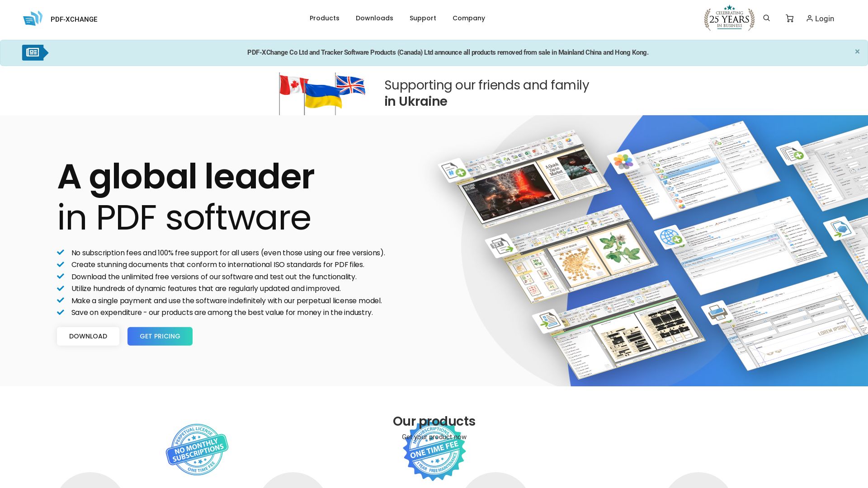Screen dimensions: 868x488
Task: Click the DOWNLOAD button
Action: coord(88,336)
